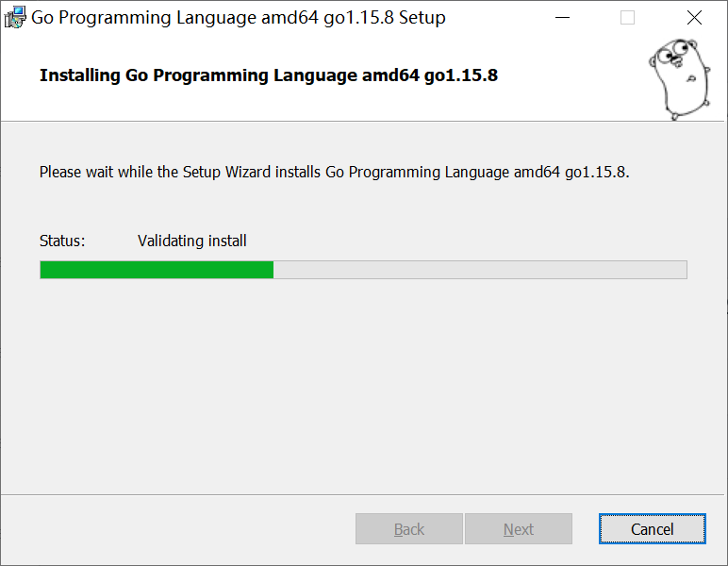Click the unfilled gray part of progress bar
728x566 pixels.
point(480,270)
